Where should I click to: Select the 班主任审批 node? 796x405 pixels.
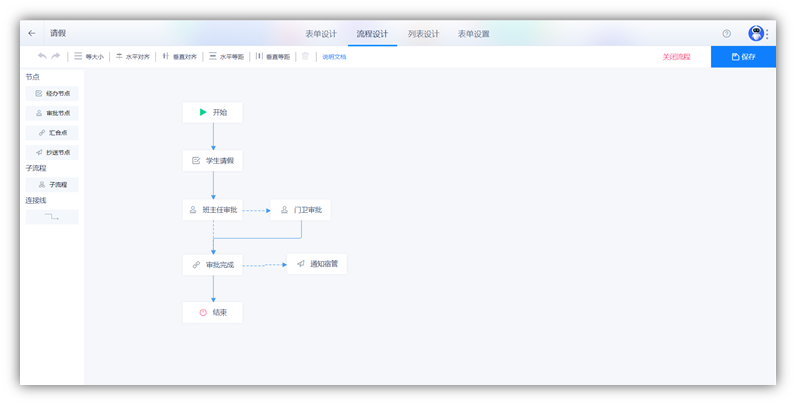tap(213, 210)
